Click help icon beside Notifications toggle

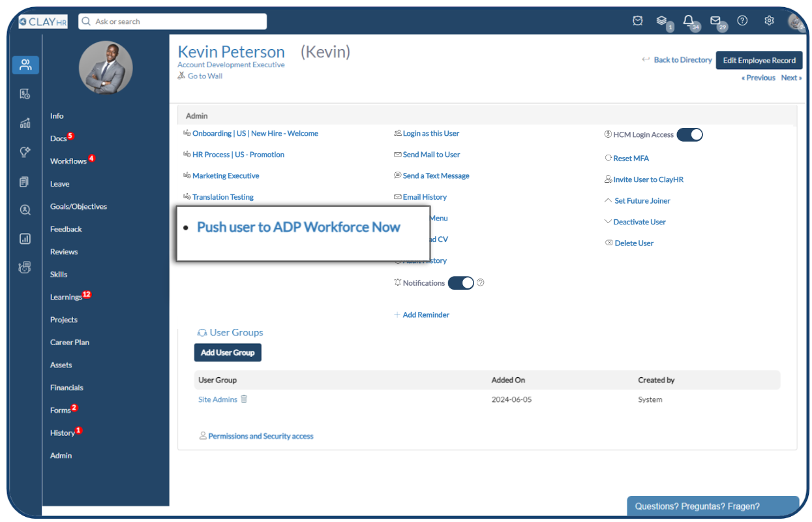tap(481, 283)
